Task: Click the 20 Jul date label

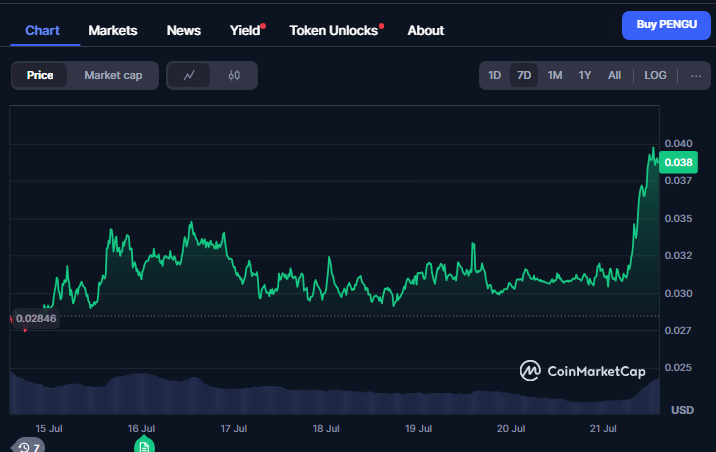Action: coord(511,429)
